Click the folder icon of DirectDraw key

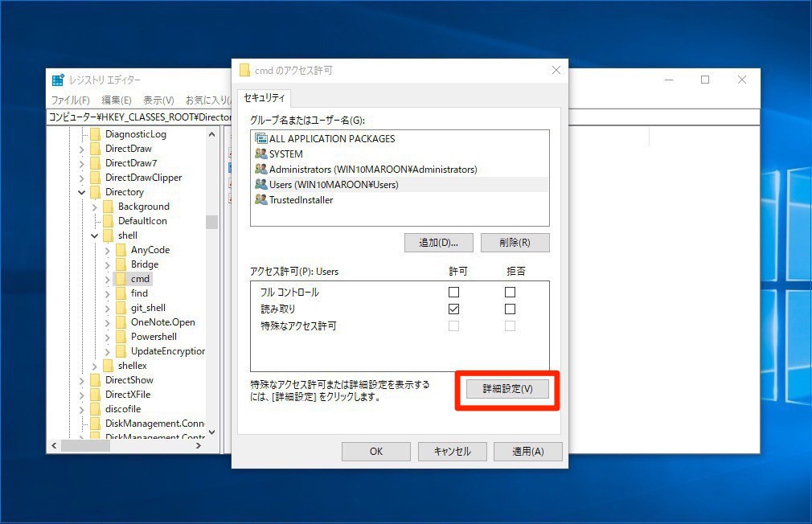[x=96, y=149]
